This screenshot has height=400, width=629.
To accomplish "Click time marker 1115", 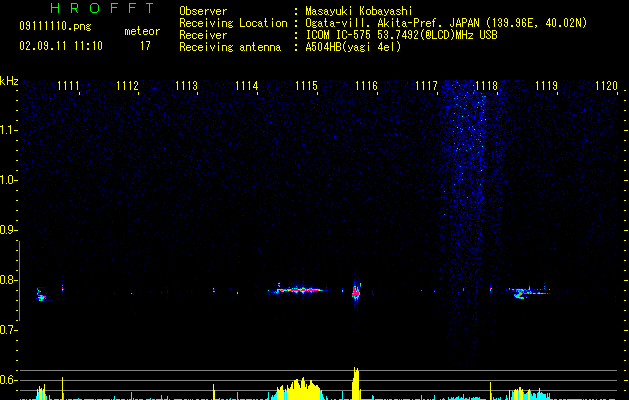I will click(306, 86).
